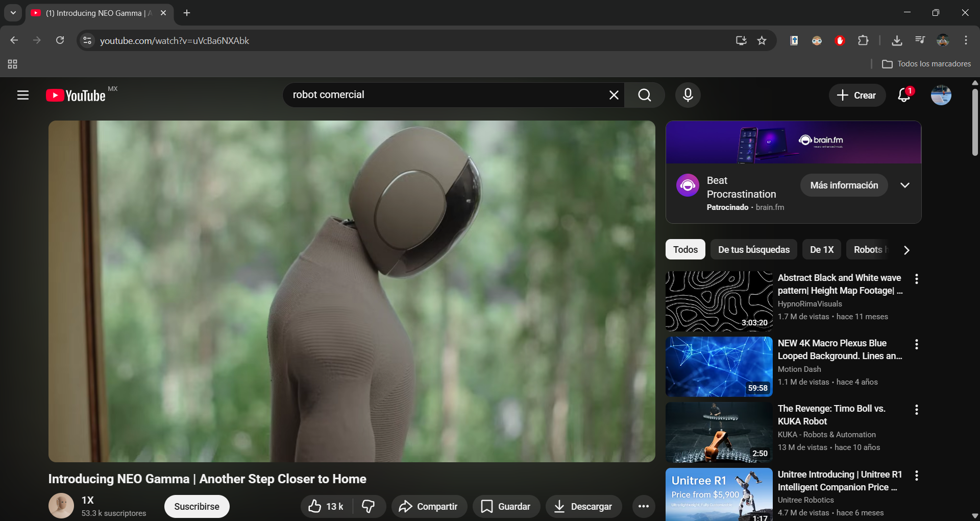Open the NEW 4K Macro Plexus Blue title

tap(840, 349)
